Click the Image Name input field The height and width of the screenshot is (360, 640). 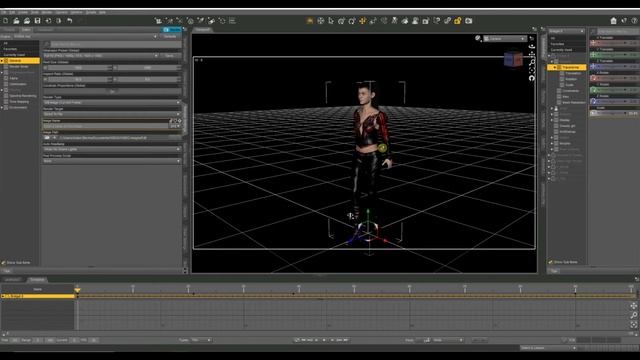pyautogui.click(x=106, y=126)
